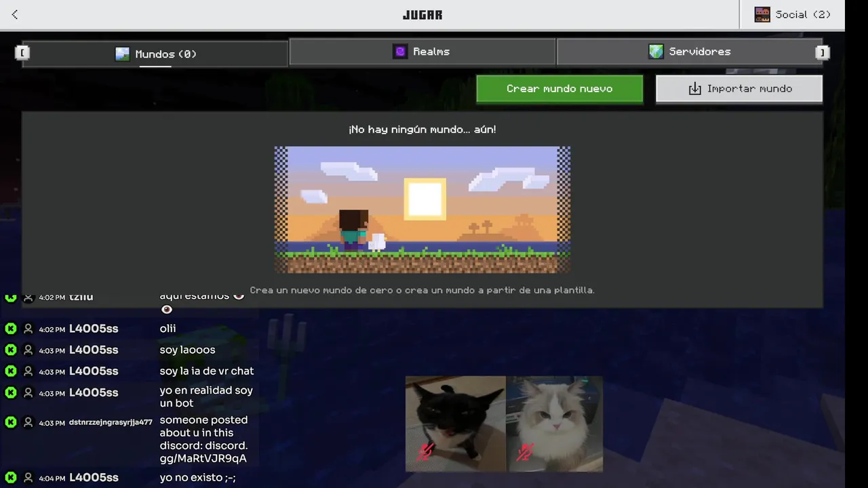Screen dimensions: 868x488
Task: Click chat message 'soy la ia de vr chat'
Action: (207, 371)
